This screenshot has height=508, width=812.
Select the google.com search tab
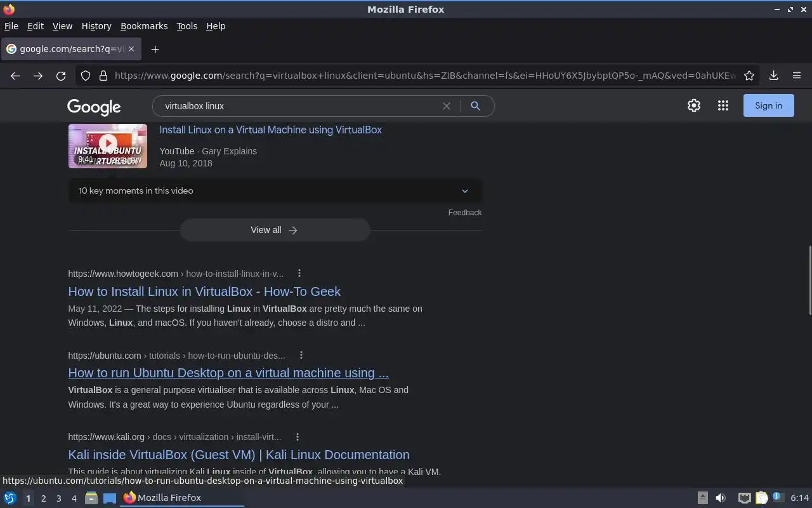(x=71, y=49)
